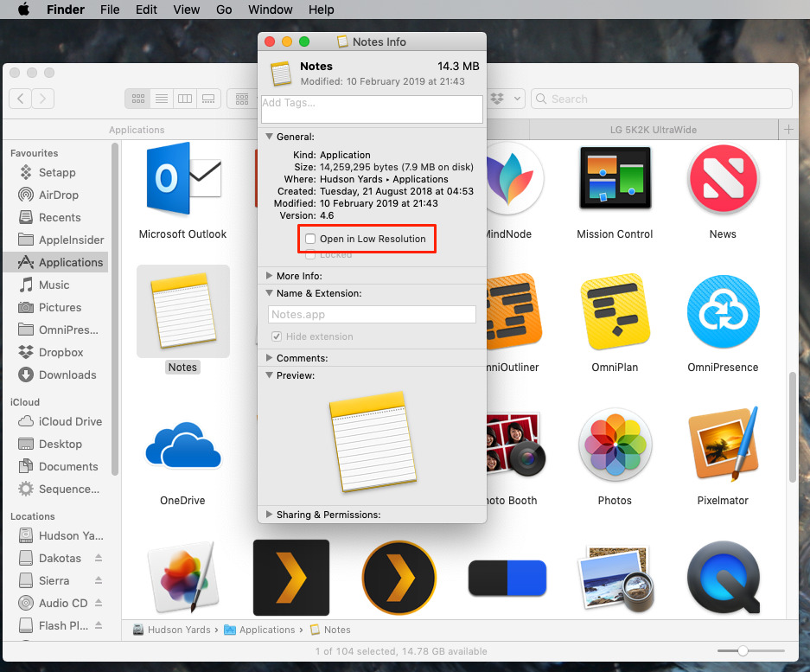The image size is (810, 672).
Task: Expand the Comments section
Action: (x=269, y=358)
